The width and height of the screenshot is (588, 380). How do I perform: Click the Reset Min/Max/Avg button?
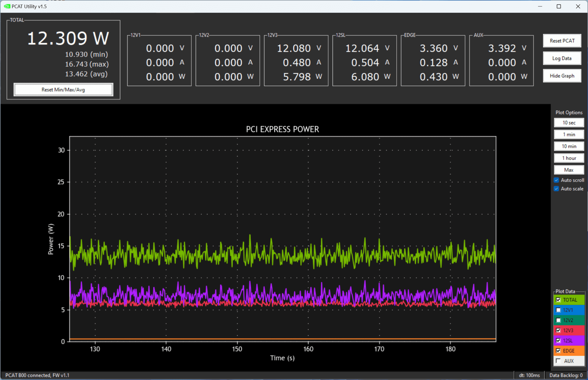(x=63, y=90)
